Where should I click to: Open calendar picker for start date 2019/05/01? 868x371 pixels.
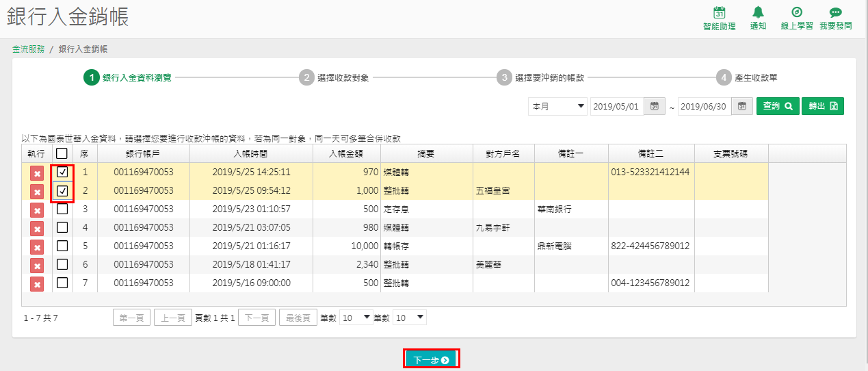click(x=655, y=106)
